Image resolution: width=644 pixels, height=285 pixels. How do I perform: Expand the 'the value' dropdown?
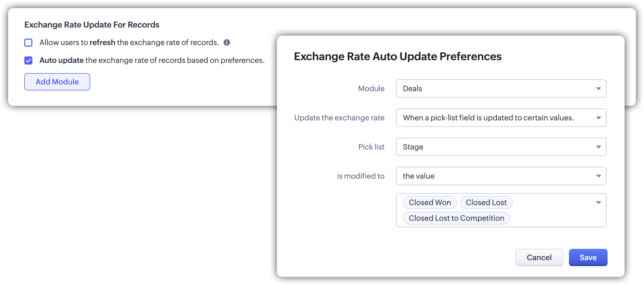[497, 176]
